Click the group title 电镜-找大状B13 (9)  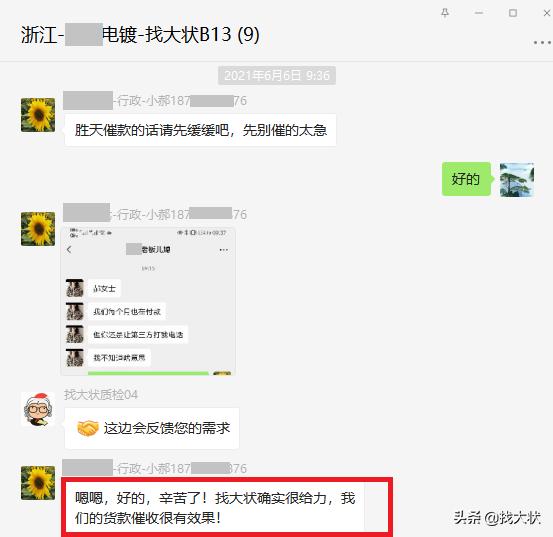(181, 35)
